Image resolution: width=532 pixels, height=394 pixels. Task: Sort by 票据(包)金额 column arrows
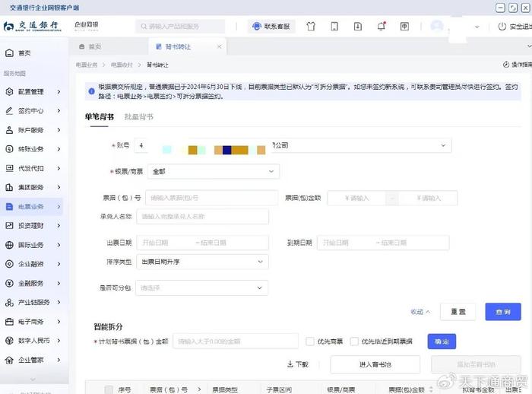[431, 389]
